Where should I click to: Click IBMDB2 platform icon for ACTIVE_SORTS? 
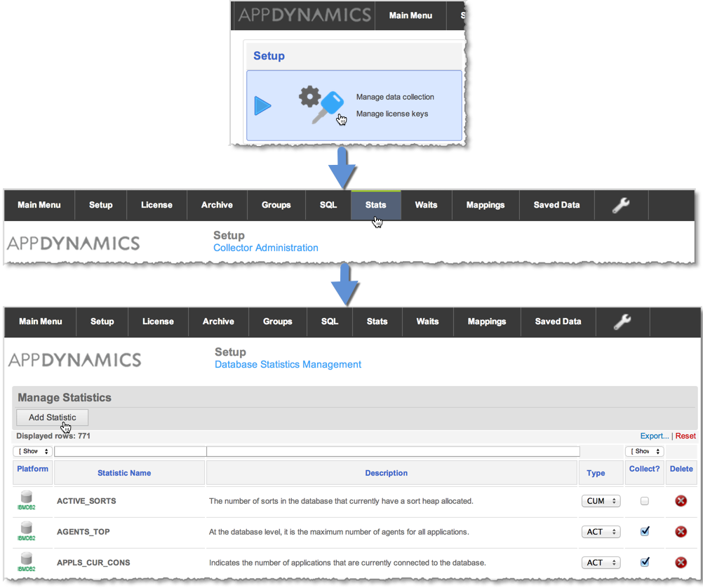click(x=27, y=500)
